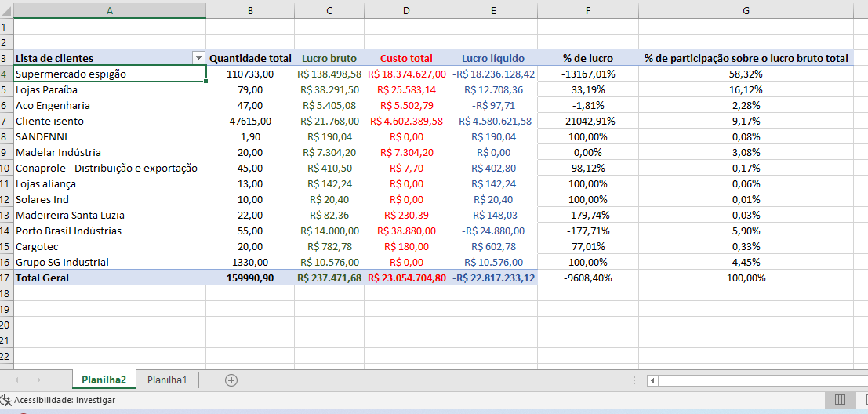Select the R$ 18.374.627,00 cost cell

[x=406, y=74]
